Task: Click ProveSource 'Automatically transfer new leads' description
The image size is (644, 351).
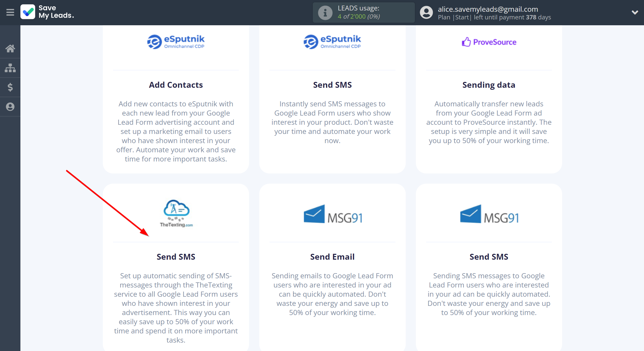Action: [x=489, y=122]
